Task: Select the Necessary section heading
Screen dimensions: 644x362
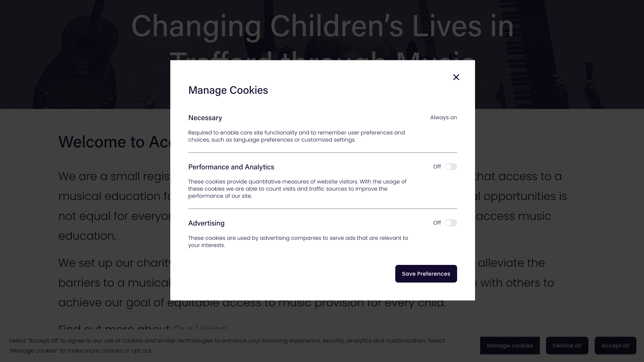Action: [x=205, y=118]
